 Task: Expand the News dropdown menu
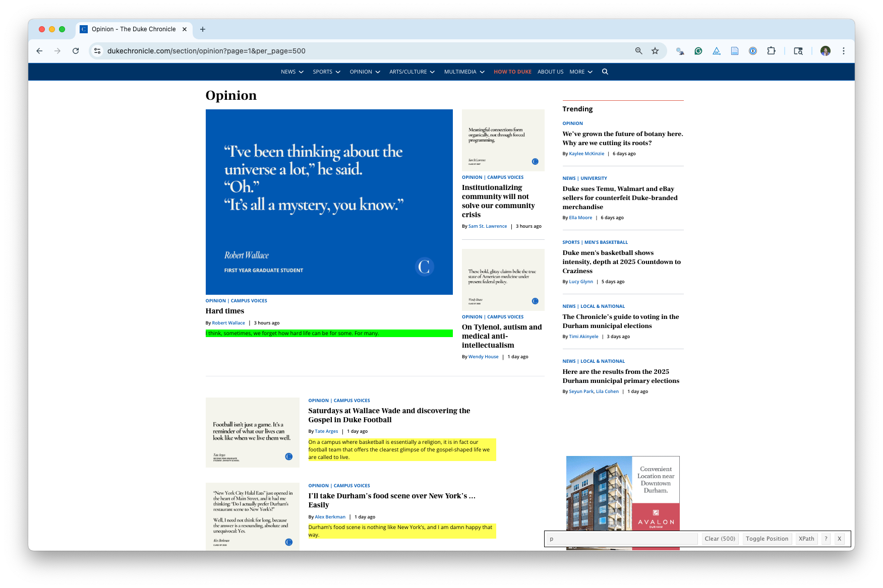[x=292, y=72]
